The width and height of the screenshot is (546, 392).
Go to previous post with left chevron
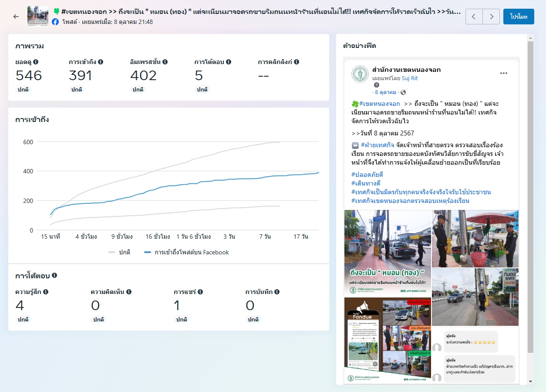coord(474,17)
